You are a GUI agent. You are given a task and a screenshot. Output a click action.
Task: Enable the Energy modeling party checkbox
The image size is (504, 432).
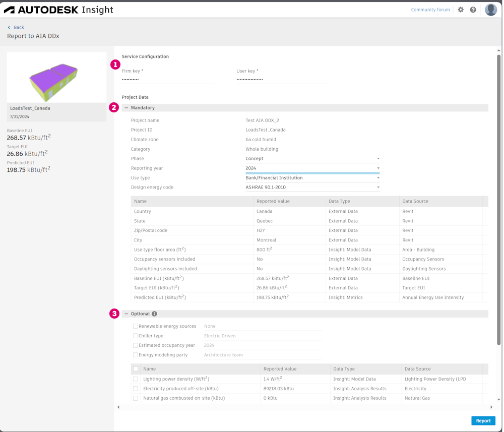pos(135,355)
